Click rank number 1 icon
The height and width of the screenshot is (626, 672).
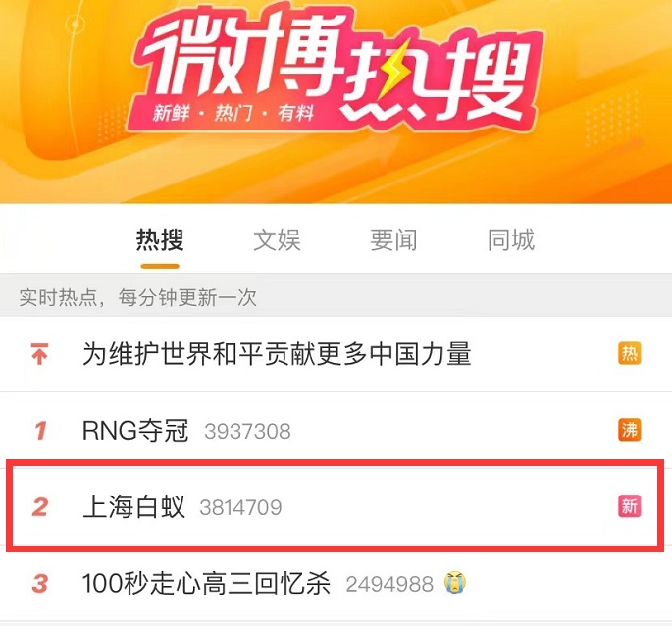click(x=41, y=431)
